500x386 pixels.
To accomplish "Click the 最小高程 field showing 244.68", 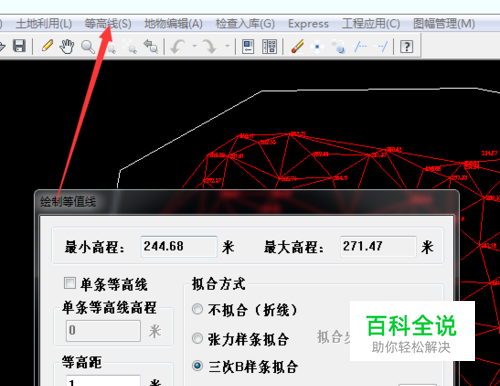I will 179,247.
